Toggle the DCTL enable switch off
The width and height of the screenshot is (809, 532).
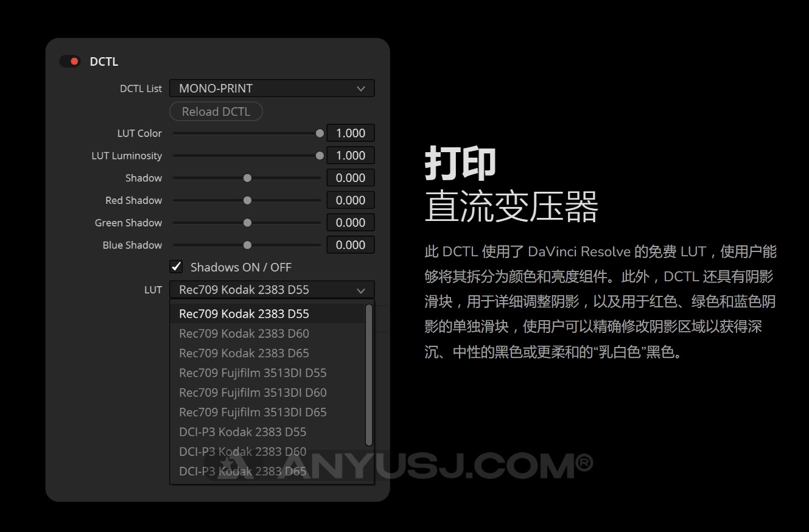[70, 61]
